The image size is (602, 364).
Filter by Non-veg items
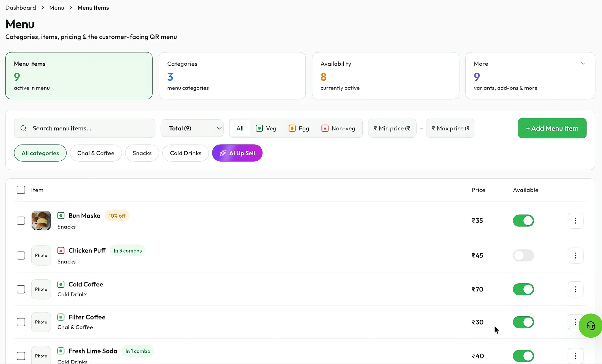tap(338, 128)
